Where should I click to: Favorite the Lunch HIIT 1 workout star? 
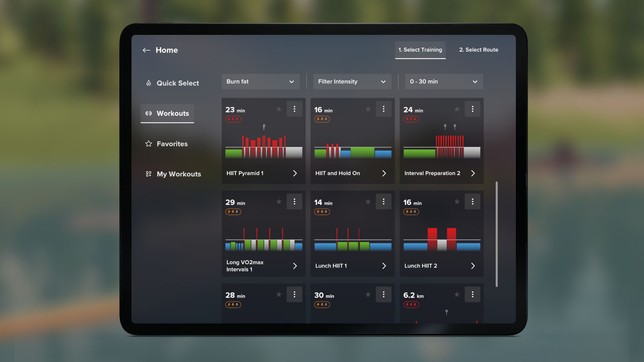(368, 201)
